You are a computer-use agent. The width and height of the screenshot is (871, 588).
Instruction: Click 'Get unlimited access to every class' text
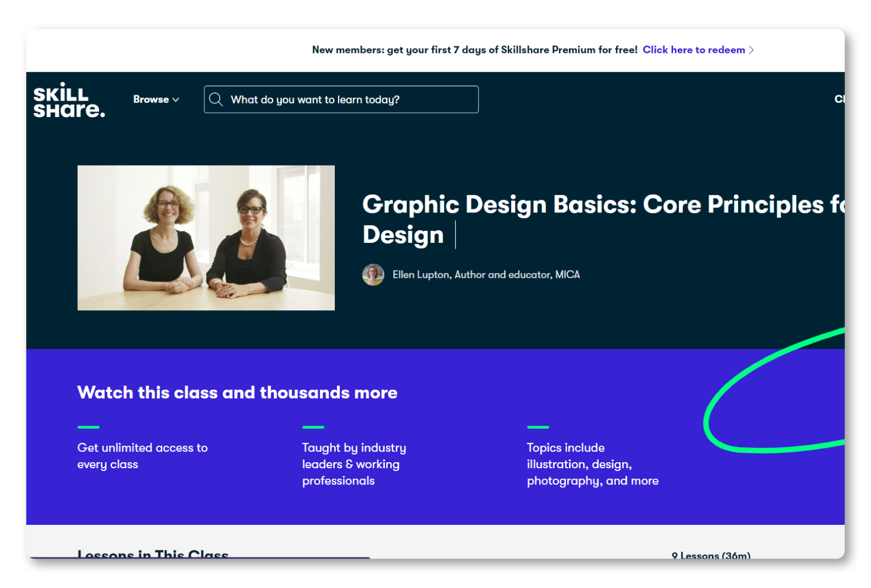pyautogui.click(x=143, y=456)
